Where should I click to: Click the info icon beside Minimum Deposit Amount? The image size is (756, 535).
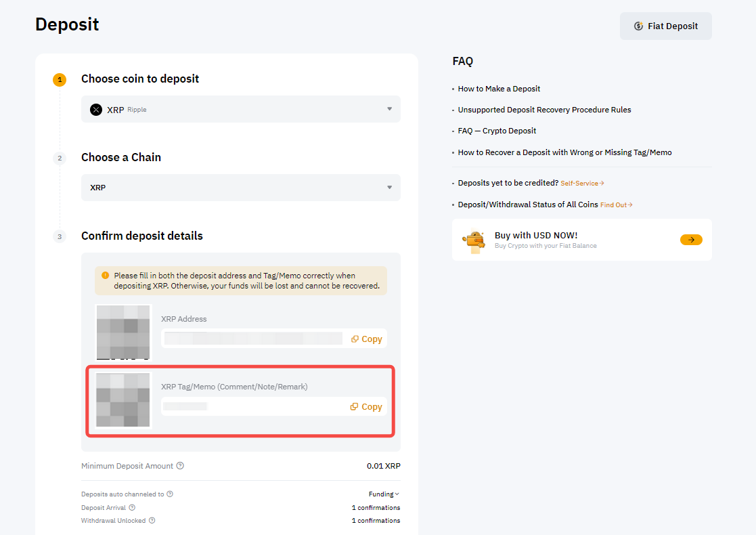pyautogui.click(x=180, y=466)
